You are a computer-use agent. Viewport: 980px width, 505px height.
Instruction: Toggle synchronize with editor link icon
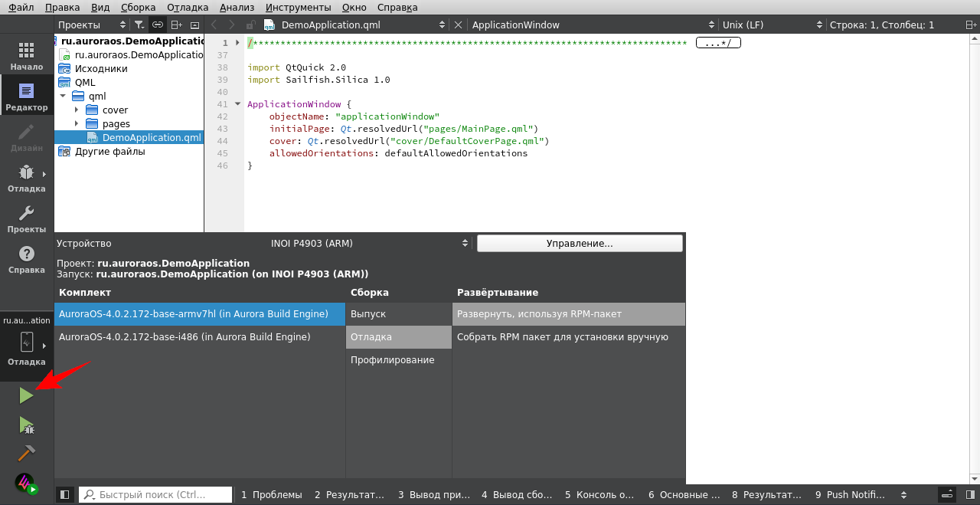(158, 25)
